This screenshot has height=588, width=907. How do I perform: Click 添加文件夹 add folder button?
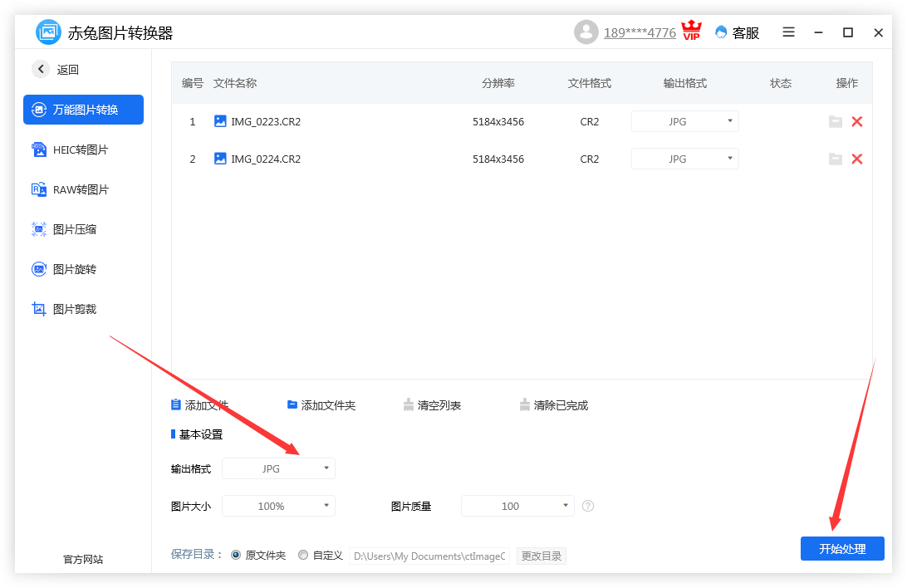click(321, 405)
